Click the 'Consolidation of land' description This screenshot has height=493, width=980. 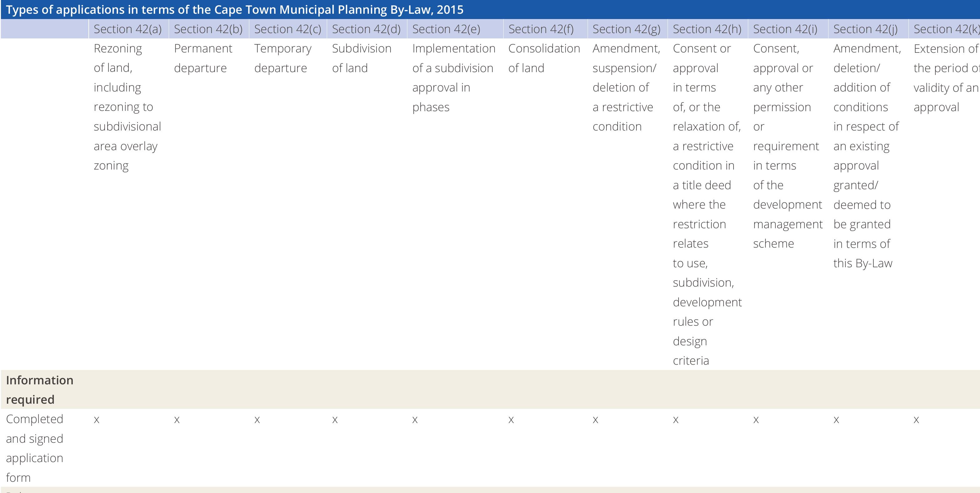544,58
